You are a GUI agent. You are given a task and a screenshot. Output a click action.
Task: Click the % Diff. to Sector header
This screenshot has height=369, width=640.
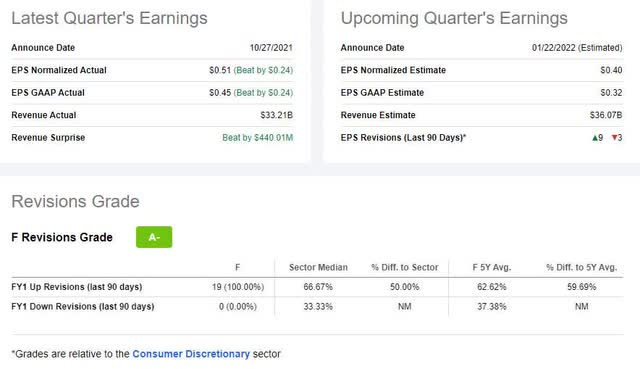404,267
